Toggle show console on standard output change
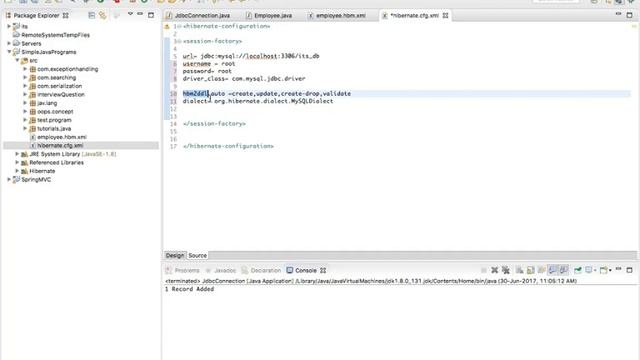 (x=553, y=270)
